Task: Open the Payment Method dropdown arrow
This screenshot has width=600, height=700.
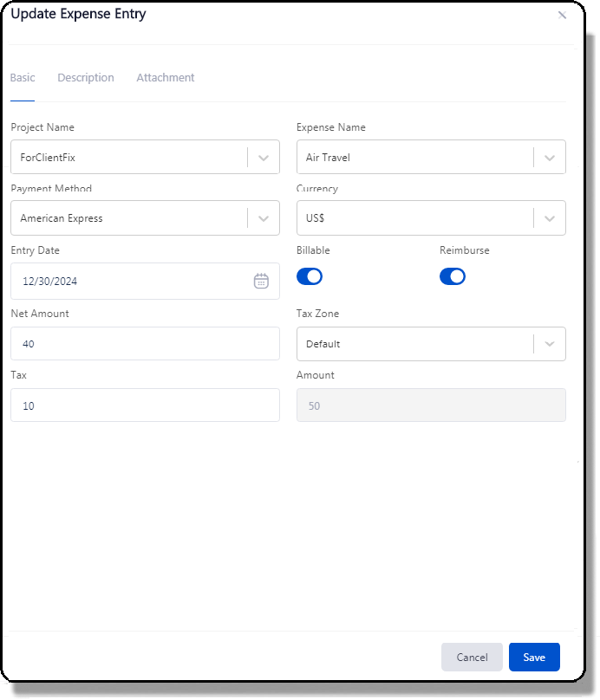Action: pos(264,218)
